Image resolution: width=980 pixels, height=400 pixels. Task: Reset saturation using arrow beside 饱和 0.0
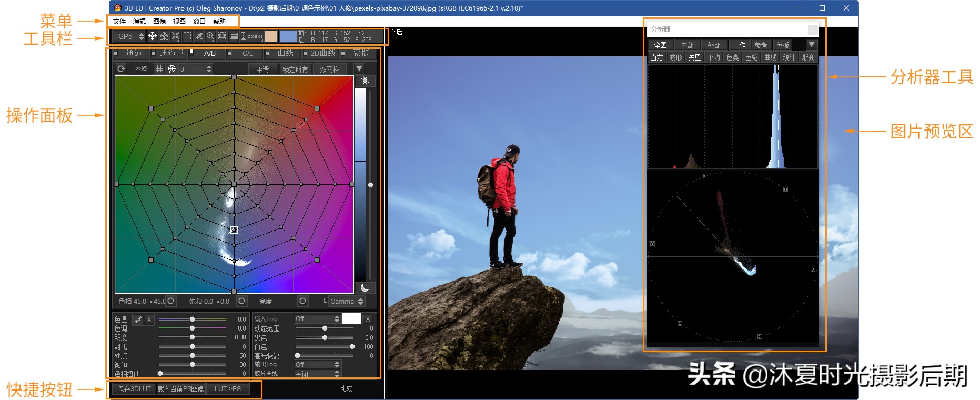pos(242,301)
